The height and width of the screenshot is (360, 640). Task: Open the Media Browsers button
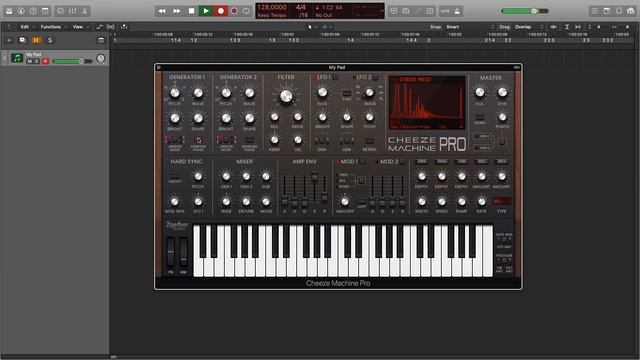click(631, 11)
